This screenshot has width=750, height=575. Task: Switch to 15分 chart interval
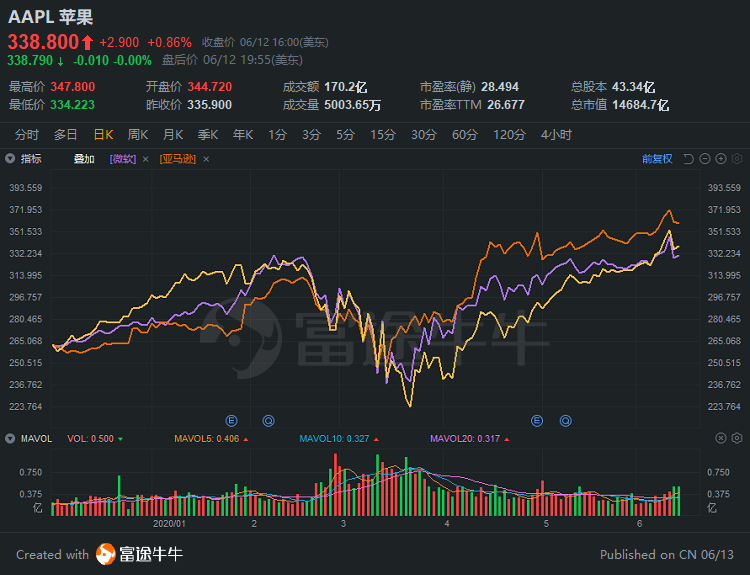pyautogui.click(x=383, y=135)
